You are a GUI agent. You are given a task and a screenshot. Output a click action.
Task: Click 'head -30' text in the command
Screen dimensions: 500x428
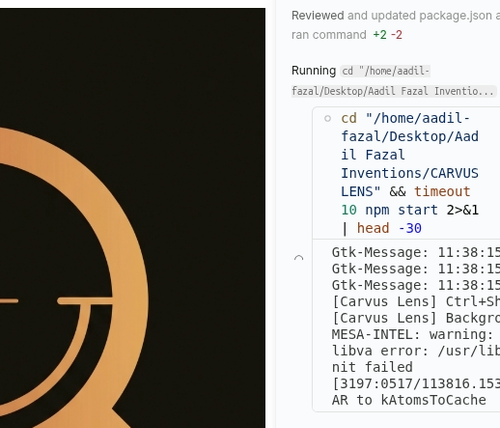click(389, 228)
